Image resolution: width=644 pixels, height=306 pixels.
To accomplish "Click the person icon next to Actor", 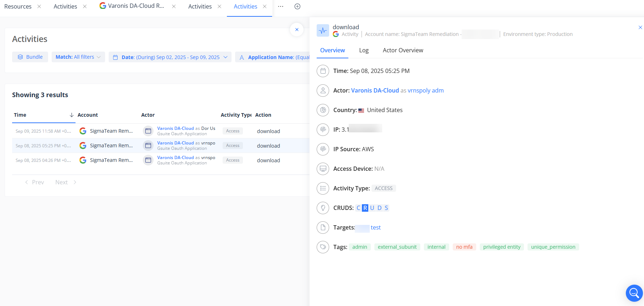I will [323, 90].
